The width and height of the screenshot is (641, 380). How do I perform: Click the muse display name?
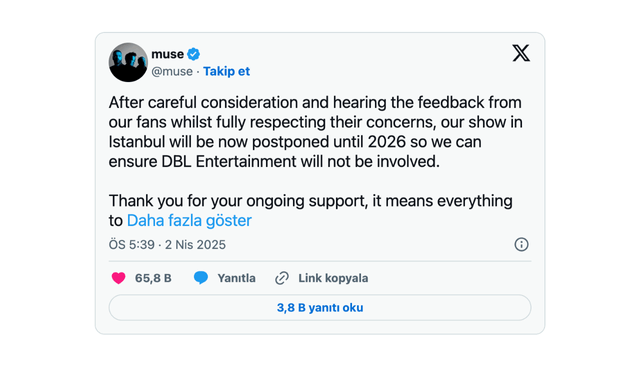coord(167,54)
